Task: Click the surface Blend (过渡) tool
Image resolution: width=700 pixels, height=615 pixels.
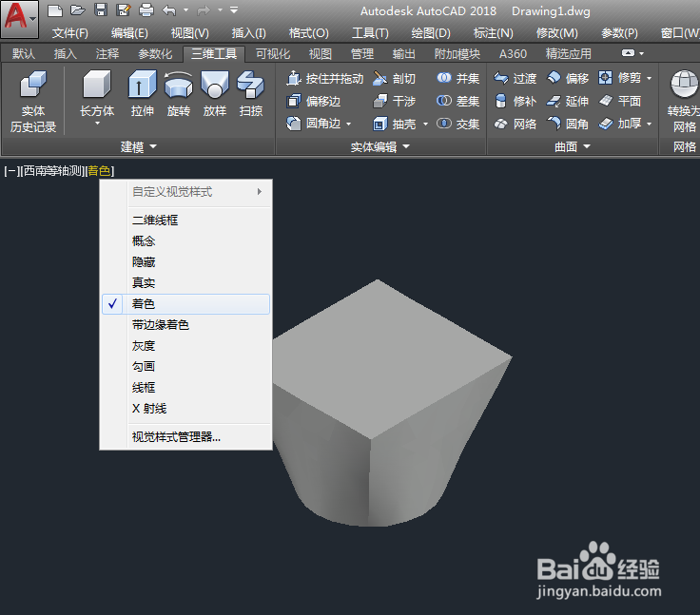Action: pyautogui.click(x=515, y=79)
